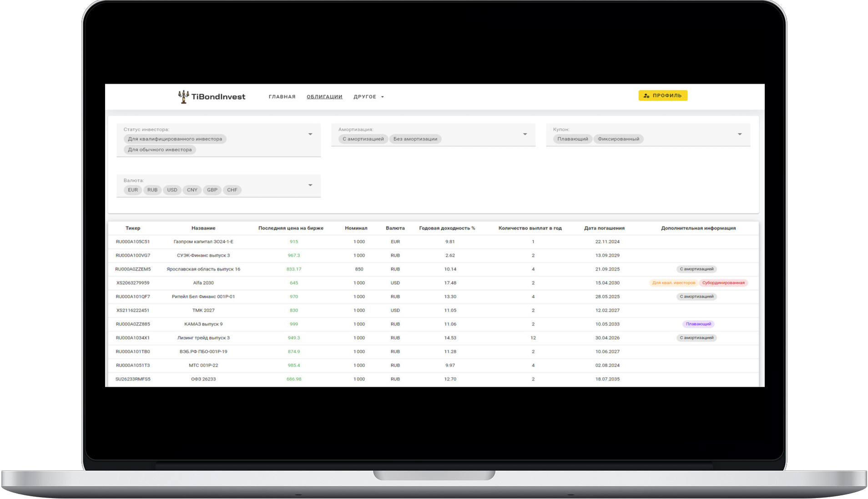Expand the ДРУГОЕ dropdown menu
868x499 pixels.
369,97
